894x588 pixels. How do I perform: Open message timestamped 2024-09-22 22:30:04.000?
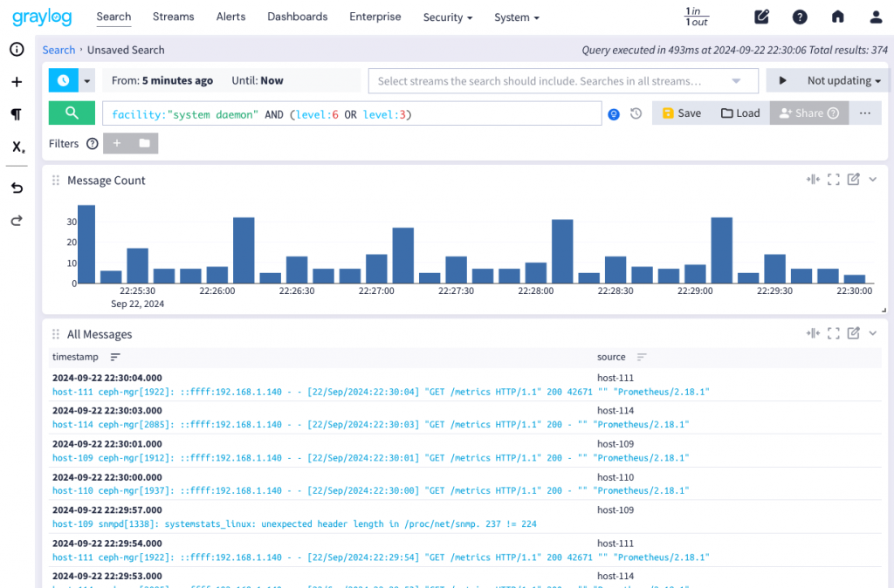pos(464,385)
